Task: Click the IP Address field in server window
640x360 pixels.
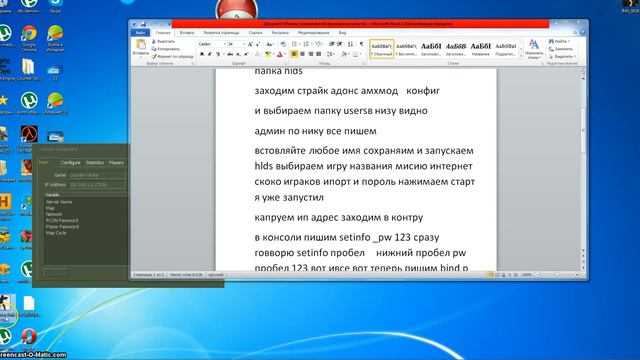Action: (97, 185)
